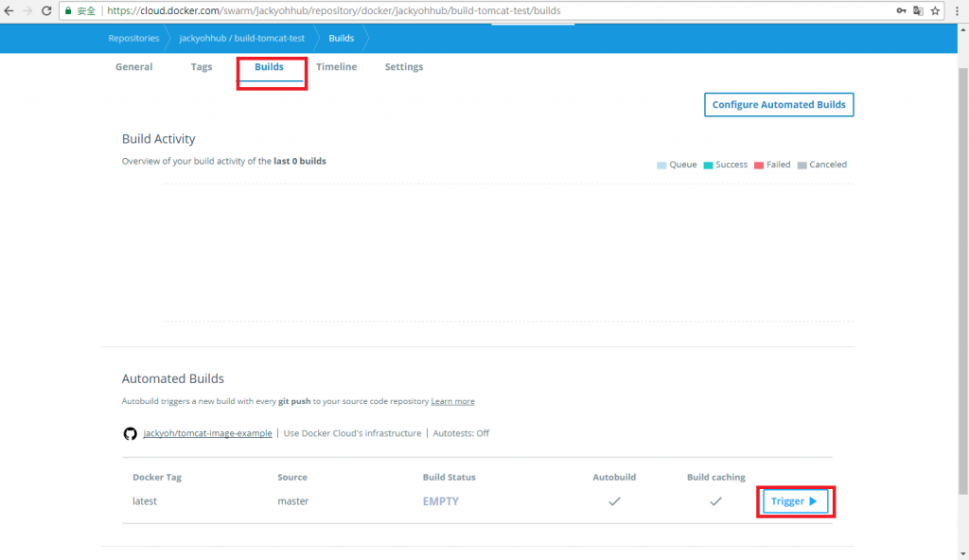This screenshot has width=969, height=560.
Task: Click the Autobuild column header
Action: pyautogui.click(x=614, y=477)
